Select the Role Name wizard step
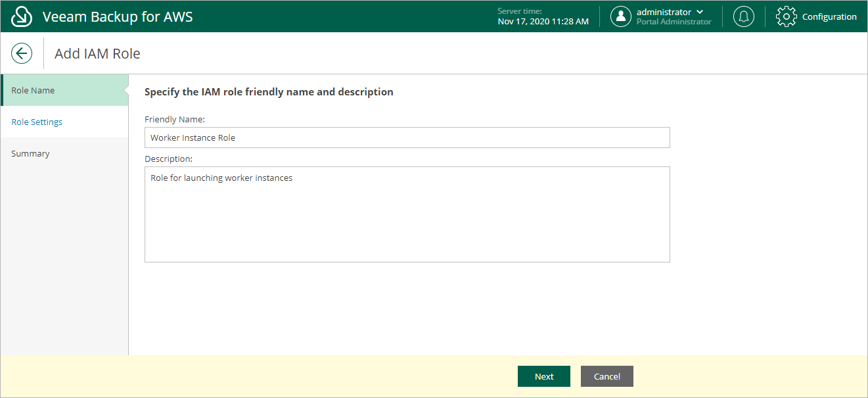868x398 pixels. click(x=64, y=90)
